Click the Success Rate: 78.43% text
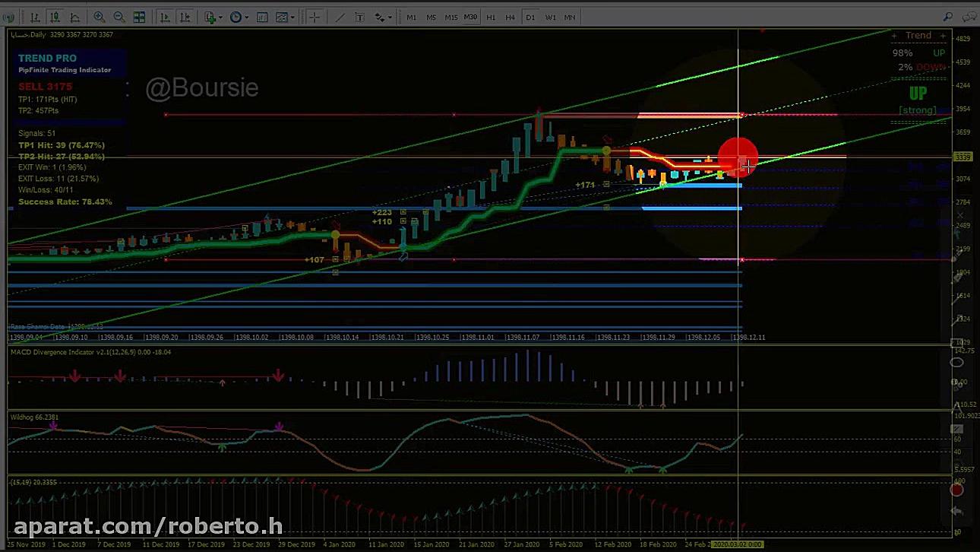 65,202
